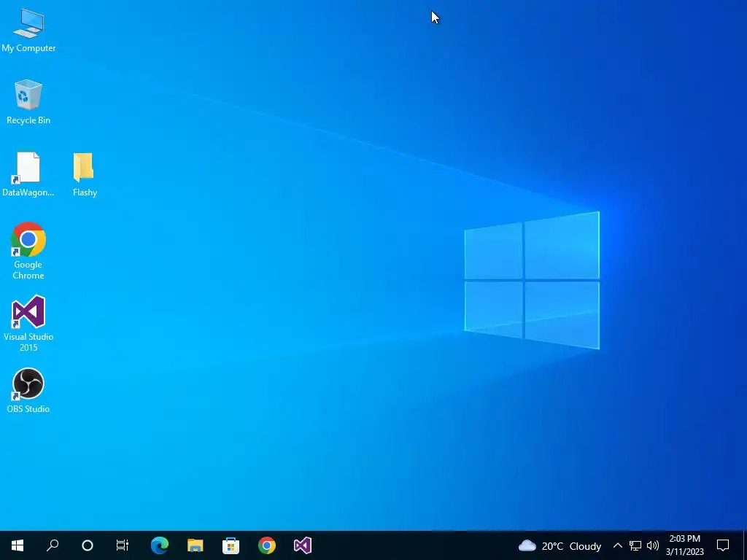Open weather widget showing 20°C Cloudy

560,545
